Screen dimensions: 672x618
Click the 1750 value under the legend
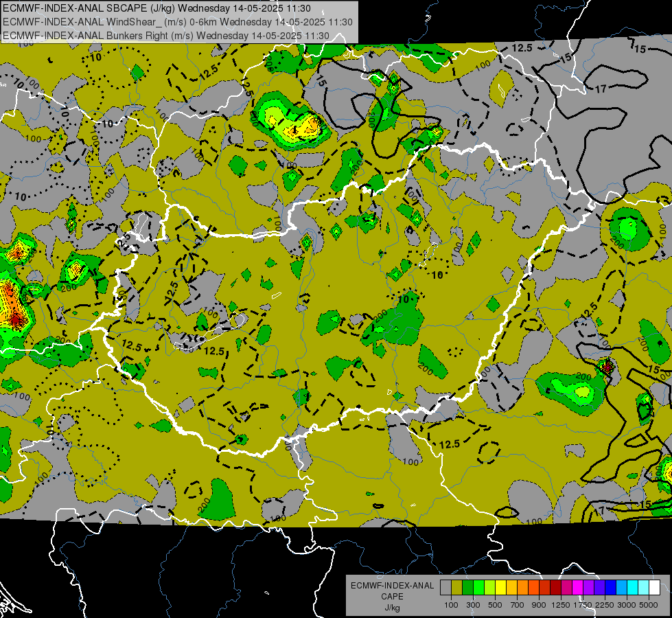(x=583, y=605)
